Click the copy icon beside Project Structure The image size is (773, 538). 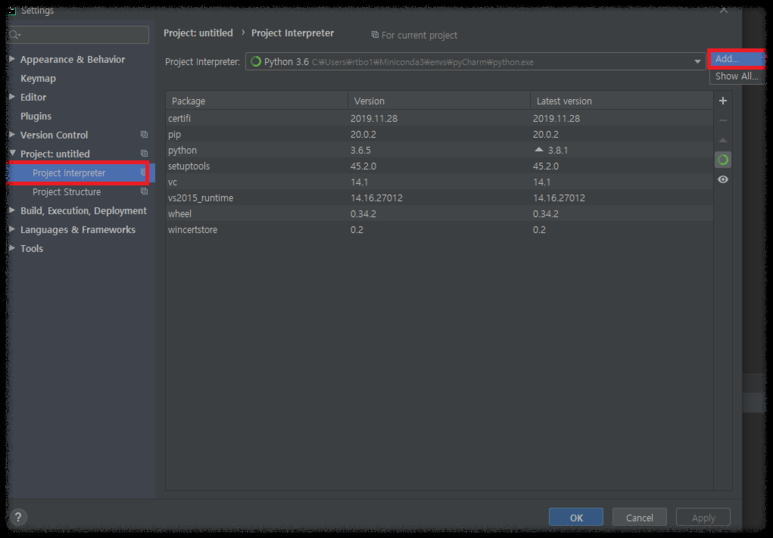pyautogui.click(x=144, y=191)
